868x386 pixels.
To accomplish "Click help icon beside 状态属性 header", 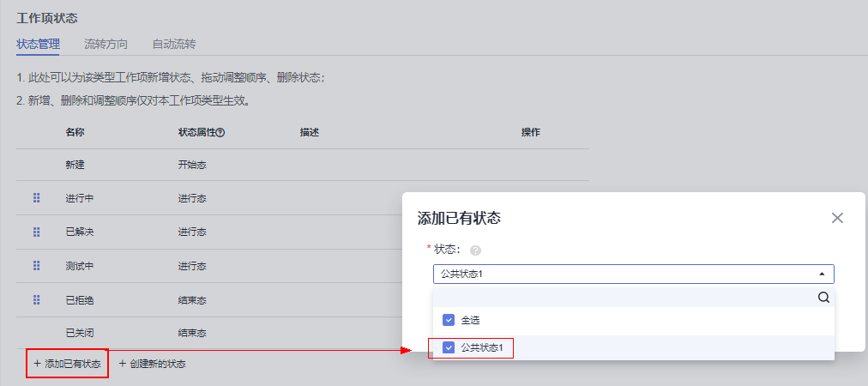I will pyautogui.click(x=220, y=133).
